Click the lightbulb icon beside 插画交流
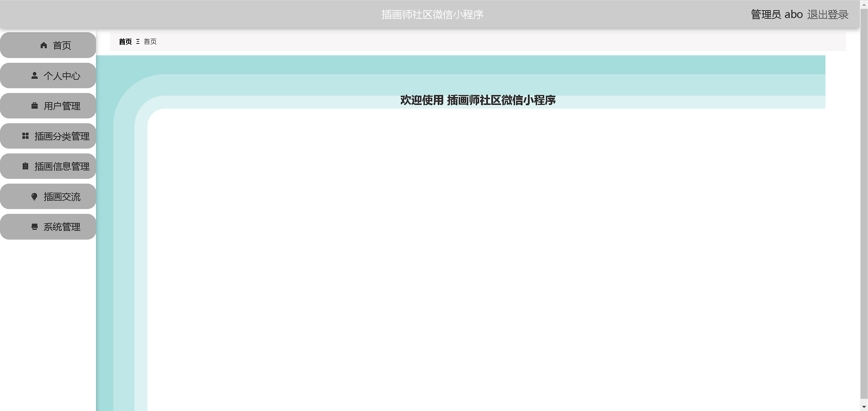Viewport: 868px width, 411px height. click(x=35, y=196)
